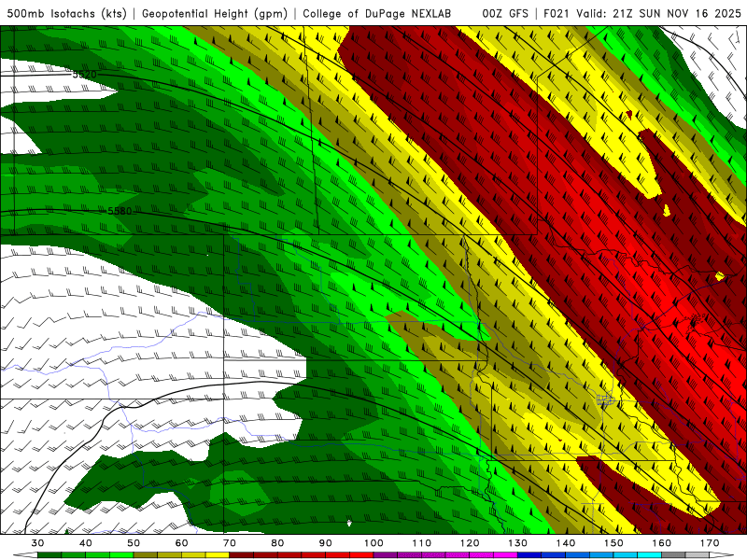Click the 50 label on the color scale
Screen dimensions: 747x560
point(134,543)
